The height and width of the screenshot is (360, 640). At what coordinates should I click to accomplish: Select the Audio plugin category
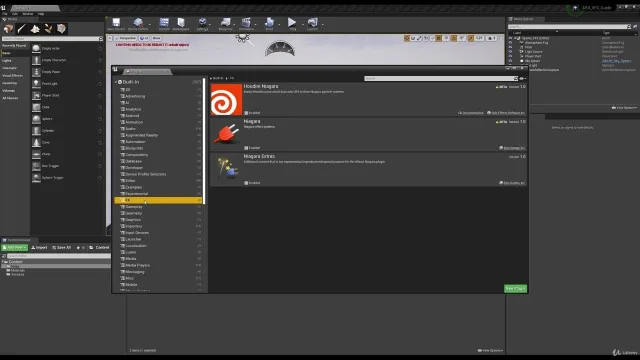coord(158,129)
